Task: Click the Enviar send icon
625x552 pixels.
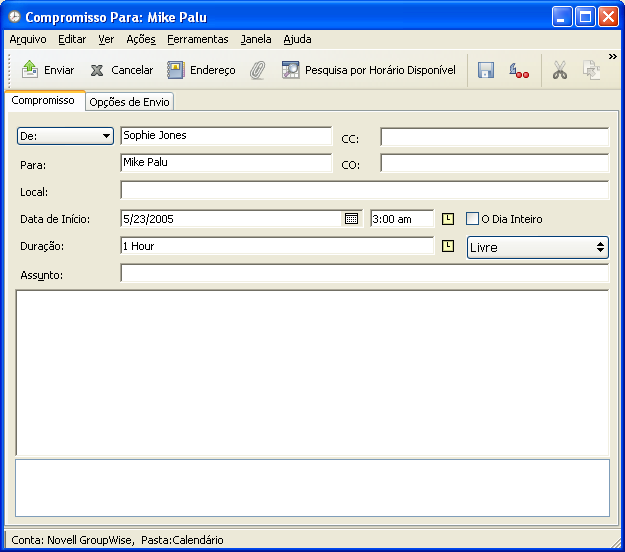Action: 30,70
